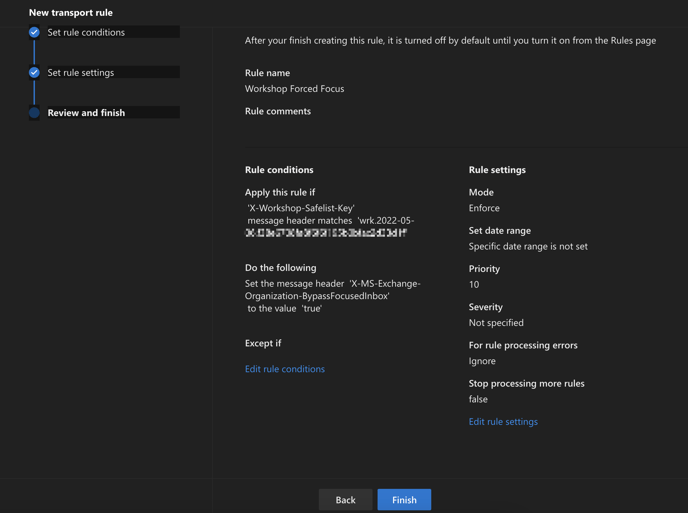688x513 pixels.
Task: Click the Set rule settings checkmark icon
Action: tap(34, 72)
